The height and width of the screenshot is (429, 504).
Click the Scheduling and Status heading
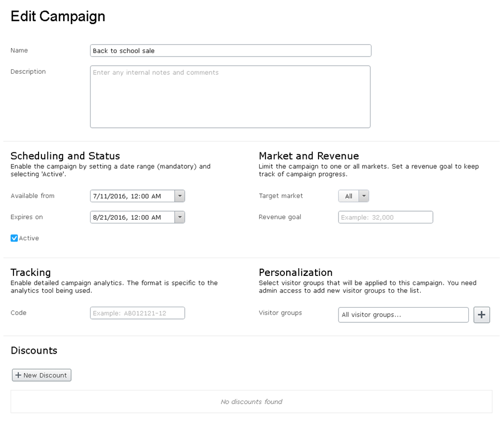coord(65,156)
